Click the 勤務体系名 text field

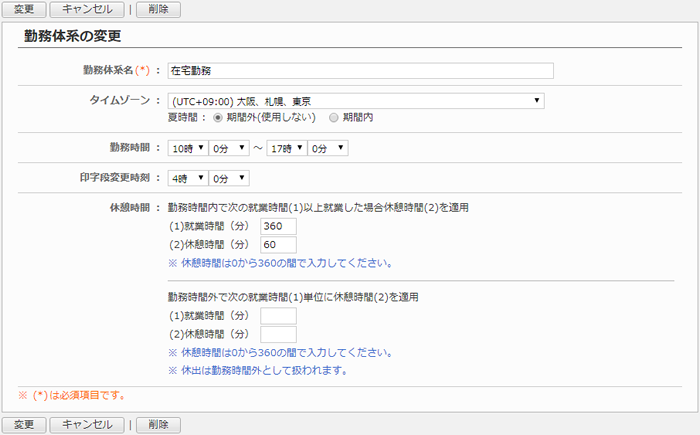360,71
